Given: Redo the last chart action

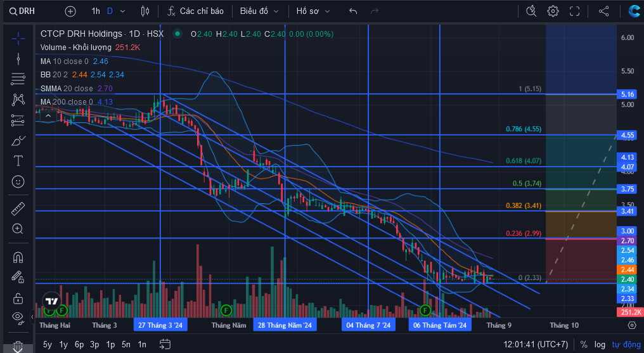Looking at the screenshot, I should 374,11.
